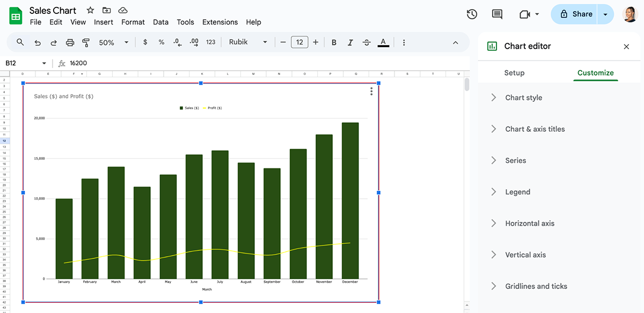644x313 pixels.
Task: Toggle bold formatting
Action: tap(334, 42)
